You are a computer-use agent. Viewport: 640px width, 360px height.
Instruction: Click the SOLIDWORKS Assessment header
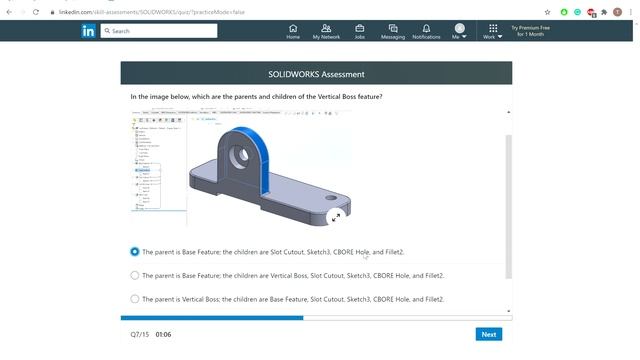(x=316, y=73)
